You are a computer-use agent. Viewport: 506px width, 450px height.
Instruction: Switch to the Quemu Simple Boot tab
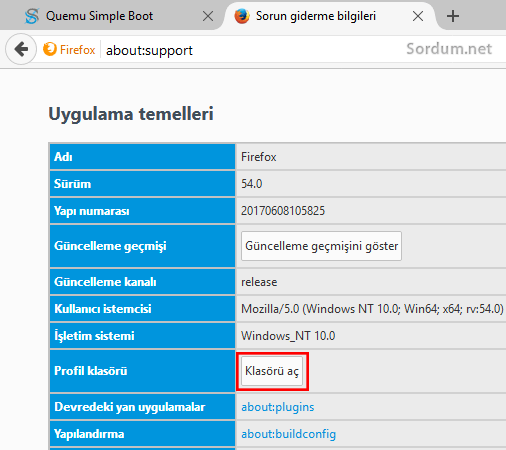tap(112, 16)
